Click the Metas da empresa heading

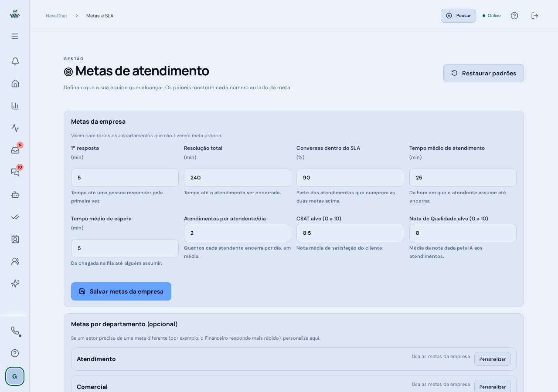[98, 122]
